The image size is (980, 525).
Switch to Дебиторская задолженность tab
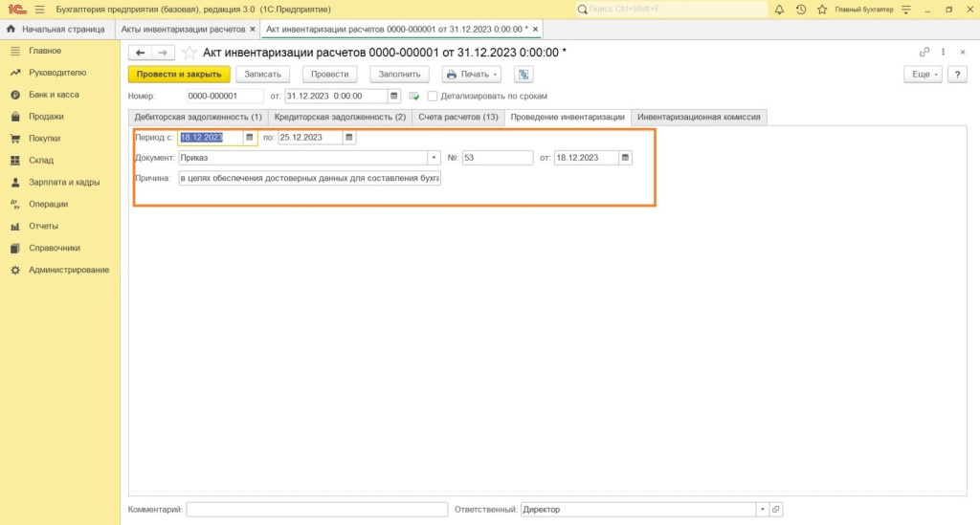coord(198,117)
